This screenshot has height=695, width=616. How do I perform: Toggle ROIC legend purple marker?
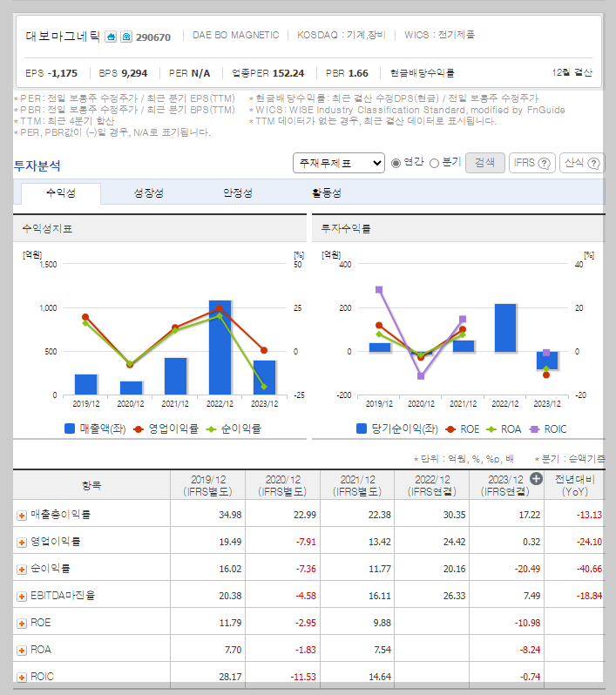pyautogui.click(x=535, y=429)
